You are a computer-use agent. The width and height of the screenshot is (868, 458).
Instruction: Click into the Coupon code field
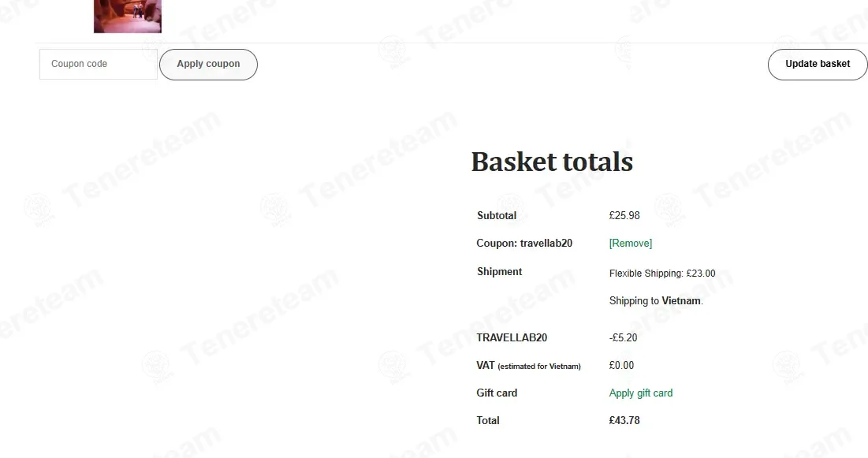(x=99, y=64)
